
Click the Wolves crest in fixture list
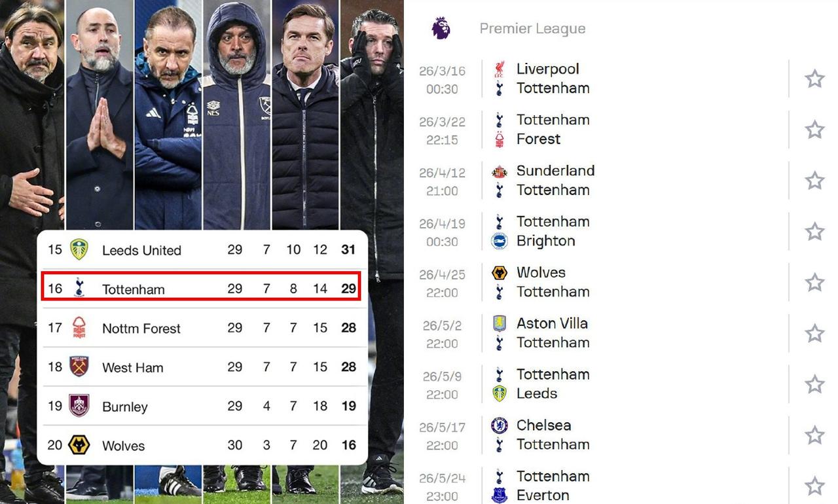click(x=500, y=272)
